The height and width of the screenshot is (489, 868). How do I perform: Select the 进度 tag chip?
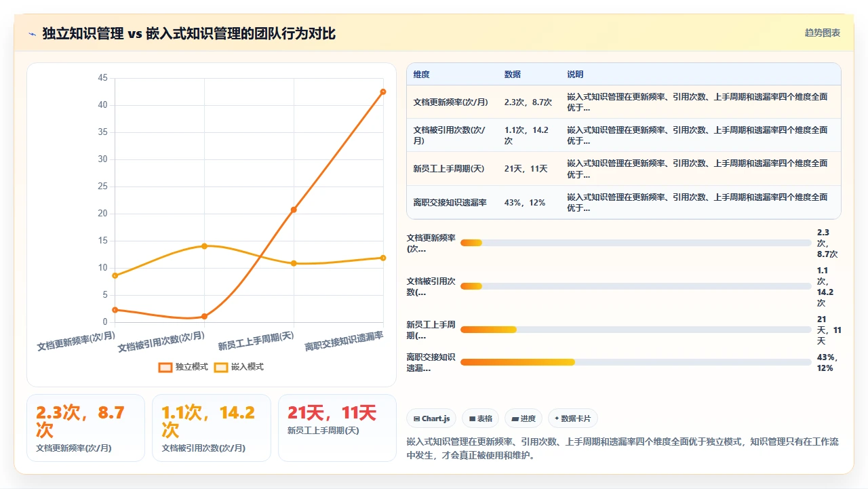(x=524, y=418)
